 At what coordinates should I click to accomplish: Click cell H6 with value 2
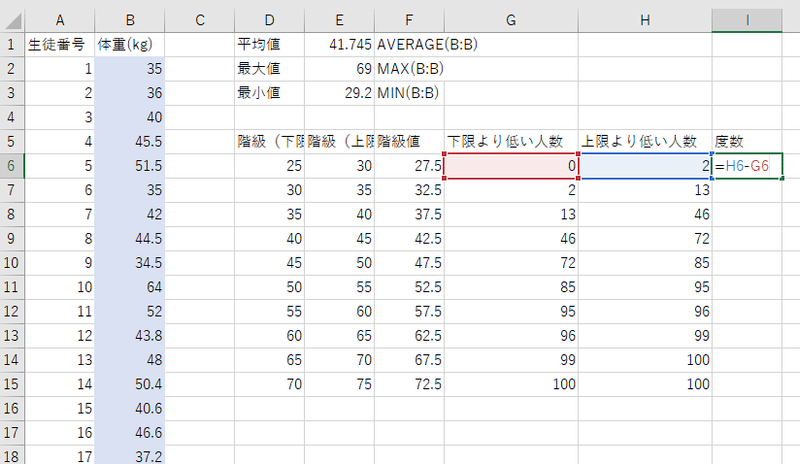coord(645,166)
